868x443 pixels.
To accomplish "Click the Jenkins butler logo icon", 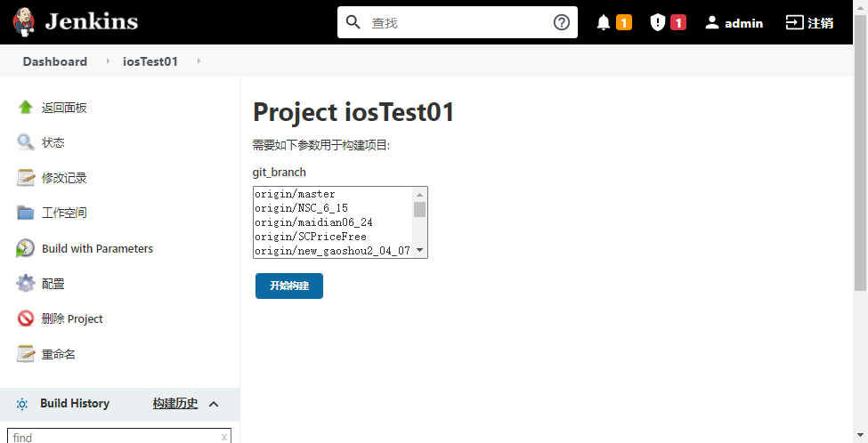I will (23, 22).
